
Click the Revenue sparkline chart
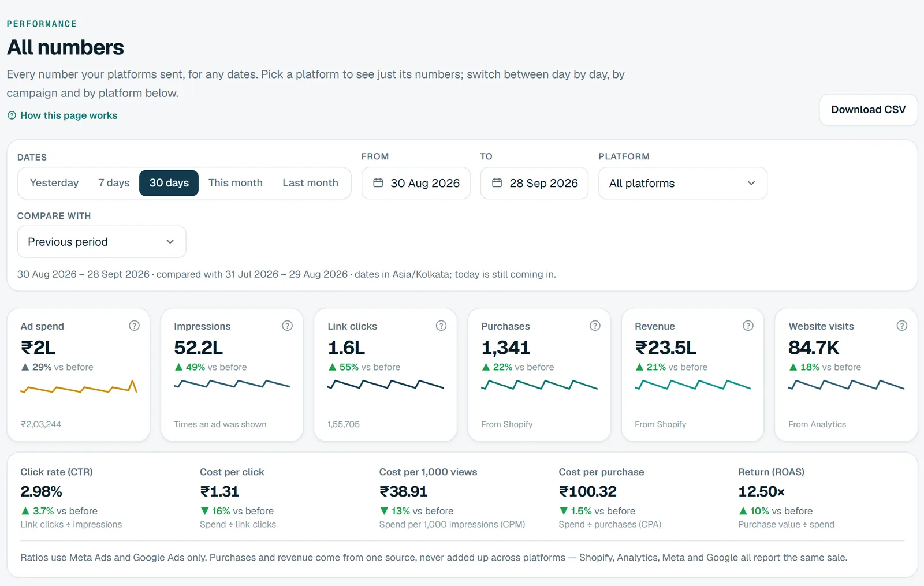coord(692,385)
